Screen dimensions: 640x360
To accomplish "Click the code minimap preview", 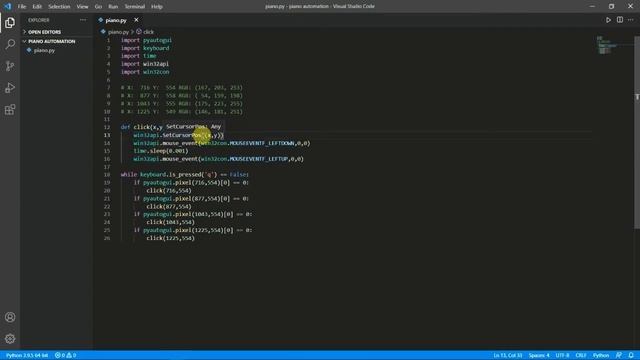I will [x=607, y=45].
